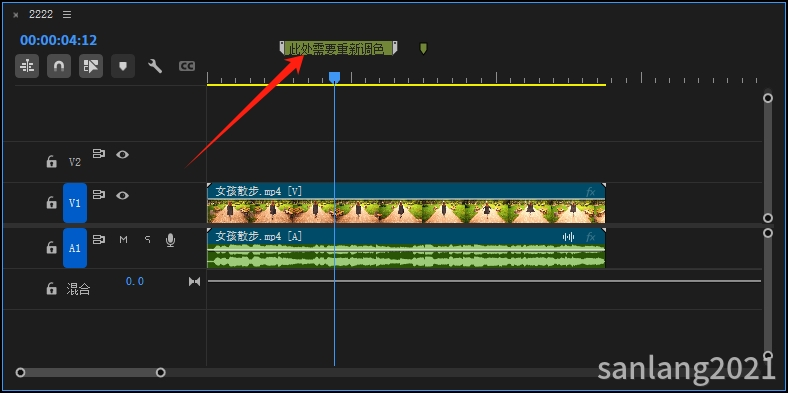788x393 pixels.
Task: Select the 2222 sequence tab
Action: [x=41, y=15]
